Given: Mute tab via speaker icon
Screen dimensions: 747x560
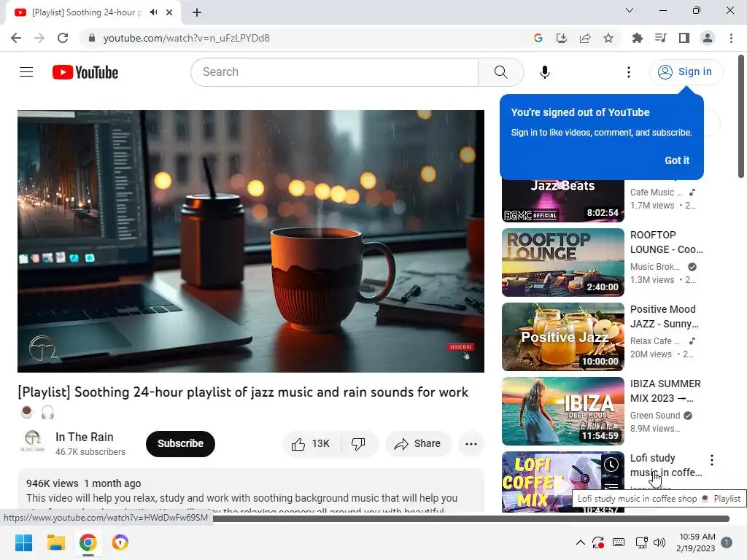Looking at the screenshot, I should click(153, 12).
